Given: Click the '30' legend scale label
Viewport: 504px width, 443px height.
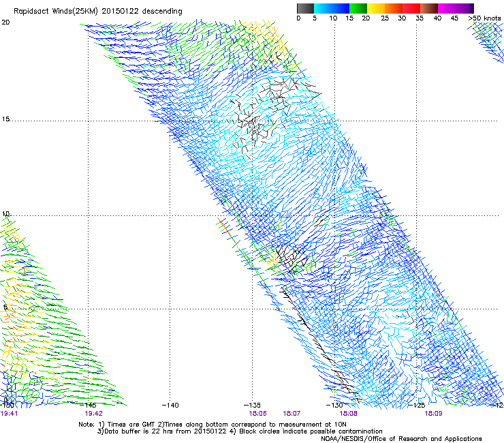Looking at the screenshot, I should click(402, 18).
